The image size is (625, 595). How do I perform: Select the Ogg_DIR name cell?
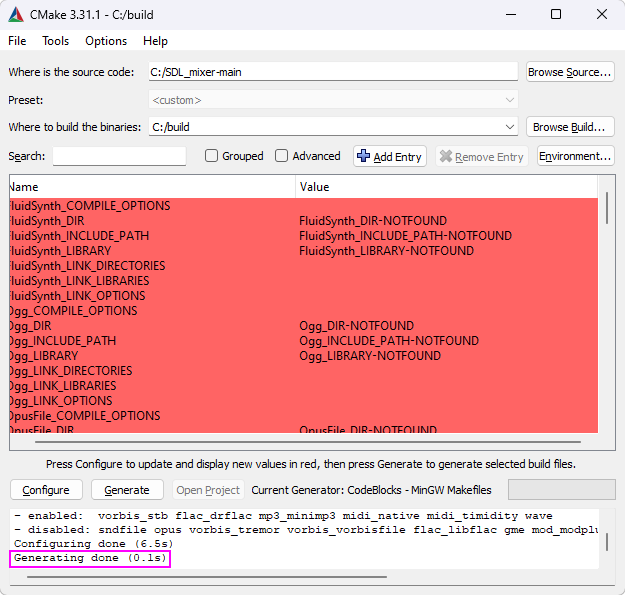pos(152,326)
